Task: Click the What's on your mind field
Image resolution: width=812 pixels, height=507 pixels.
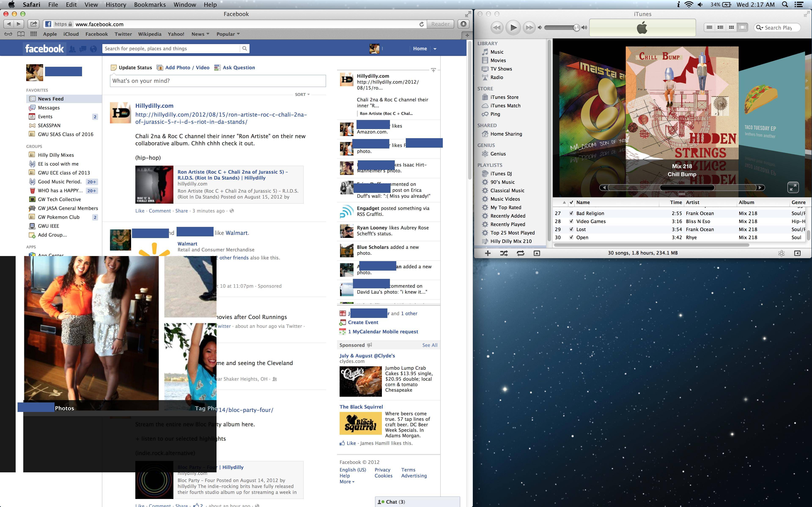Action: pyautogui.click(x=218, y=81)
